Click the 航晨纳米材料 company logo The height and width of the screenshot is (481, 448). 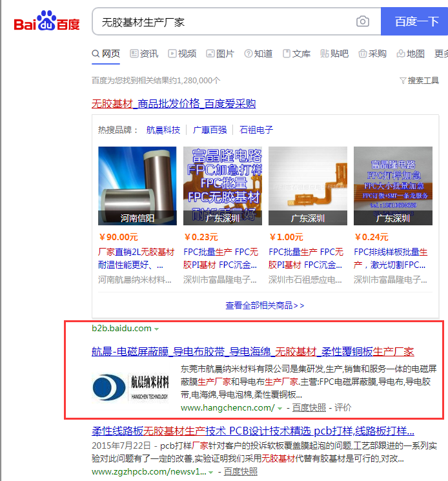(x=133, y=385)
